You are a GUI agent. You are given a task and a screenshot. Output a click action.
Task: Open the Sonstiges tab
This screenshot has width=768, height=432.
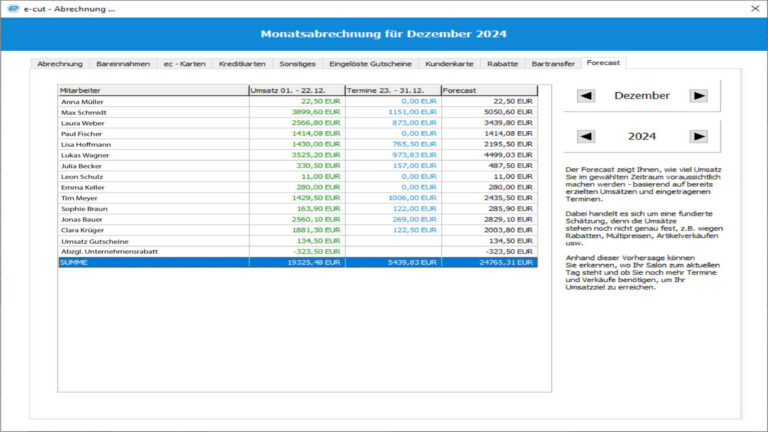297,64
